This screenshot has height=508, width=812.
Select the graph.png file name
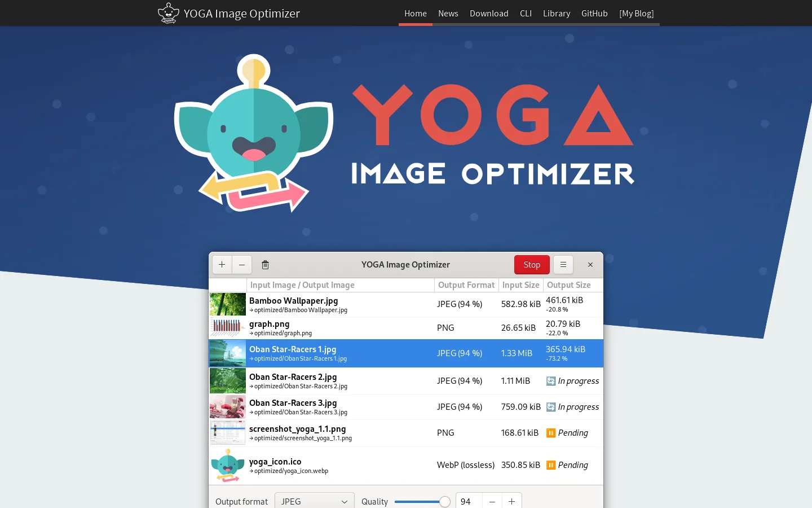(x=270, y=324)
